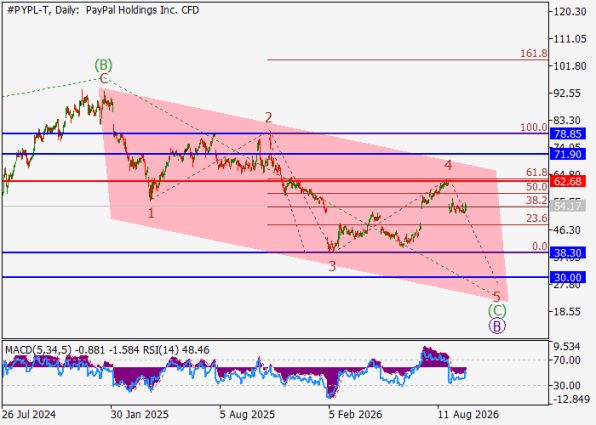Click the Fibonacci 50.0 level label
Viewport: 596px width, 425px height.
point(537,187)
